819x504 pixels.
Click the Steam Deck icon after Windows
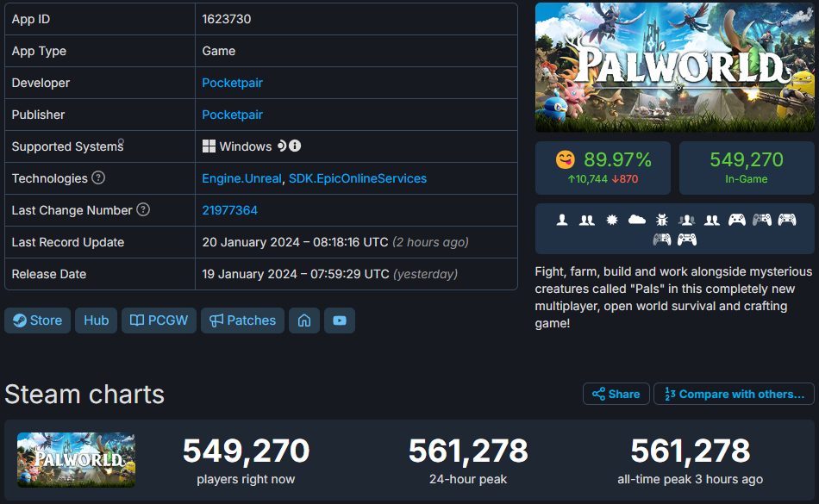tap(282, 146)
